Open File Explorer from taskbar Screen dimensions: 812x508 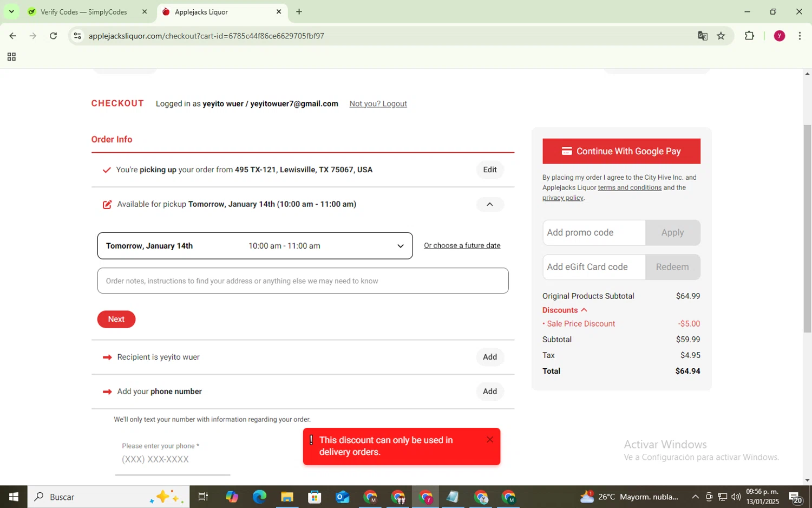287,497
